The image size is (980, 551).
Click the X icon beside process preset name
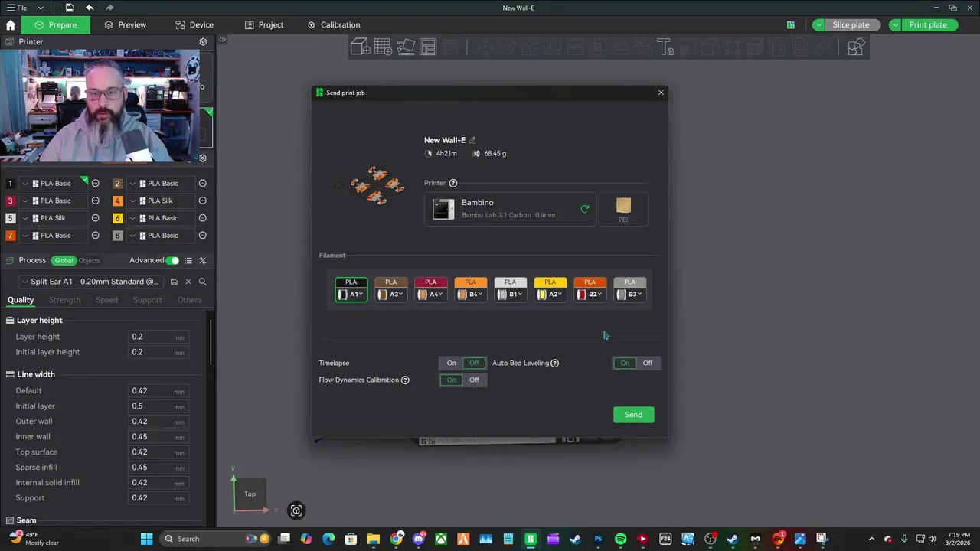(188, 282)
